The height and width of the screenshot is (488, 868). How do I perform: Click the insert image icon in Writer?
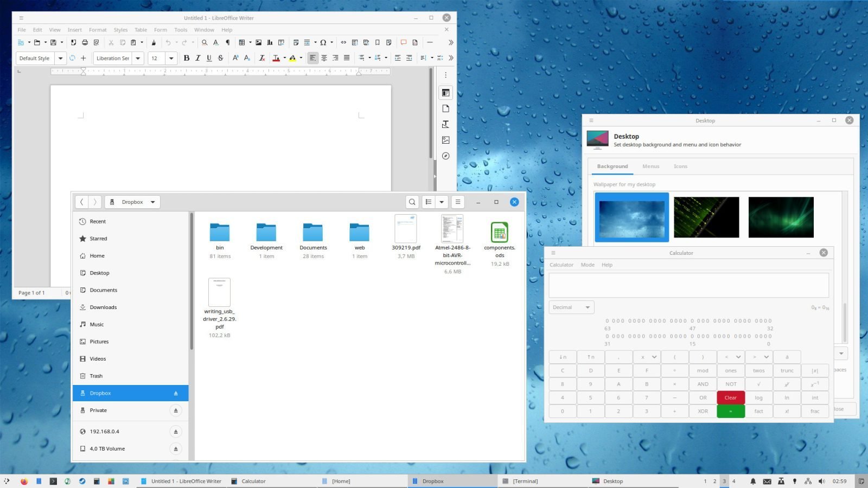pos(259,42)
